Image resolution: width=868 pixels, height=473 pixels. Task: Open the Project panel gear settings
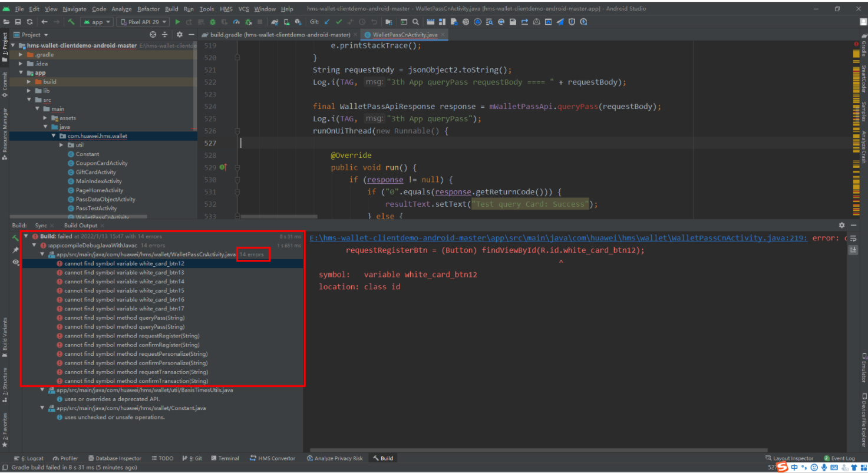tap(180, 35)
